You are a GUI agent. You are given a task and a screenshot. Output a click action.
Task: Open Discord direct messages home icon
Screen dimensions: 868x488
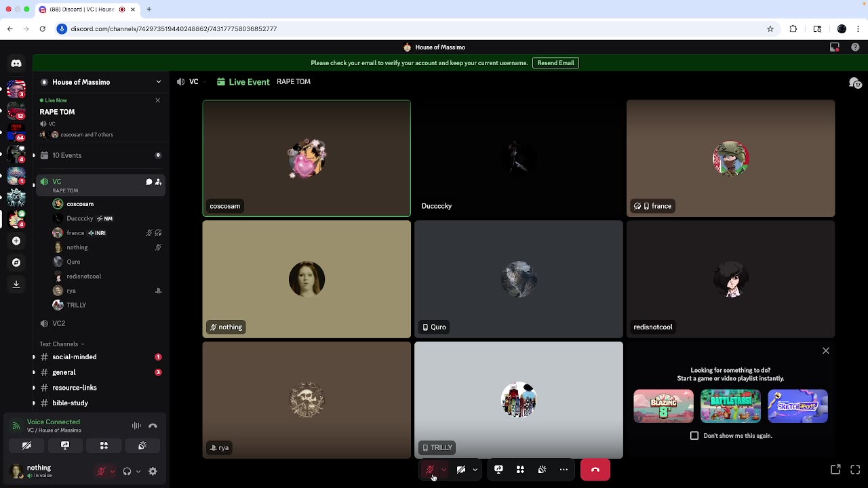[x=16, y=63]
